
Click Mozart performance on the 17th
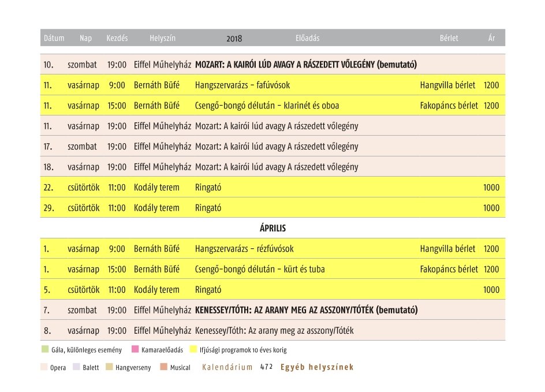(x=277, y=147)
